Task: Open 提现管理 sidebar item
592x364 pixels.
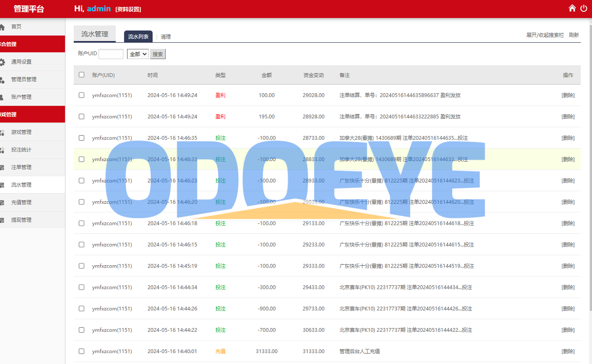Action: 21,220
